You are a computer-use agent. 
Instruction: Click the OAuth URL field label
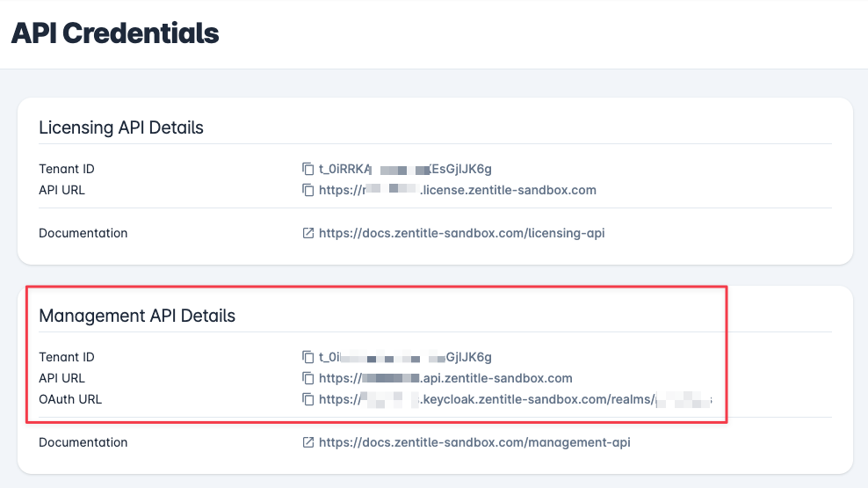click(x=70, y=399)
